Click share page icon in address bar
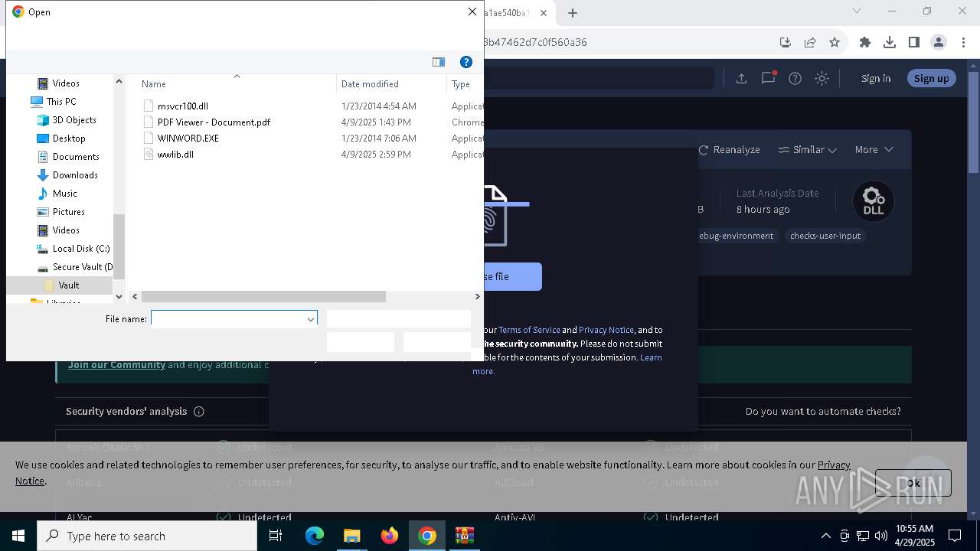Image resolution: width=980 pixels, height=551 pixels. (810, 42)
